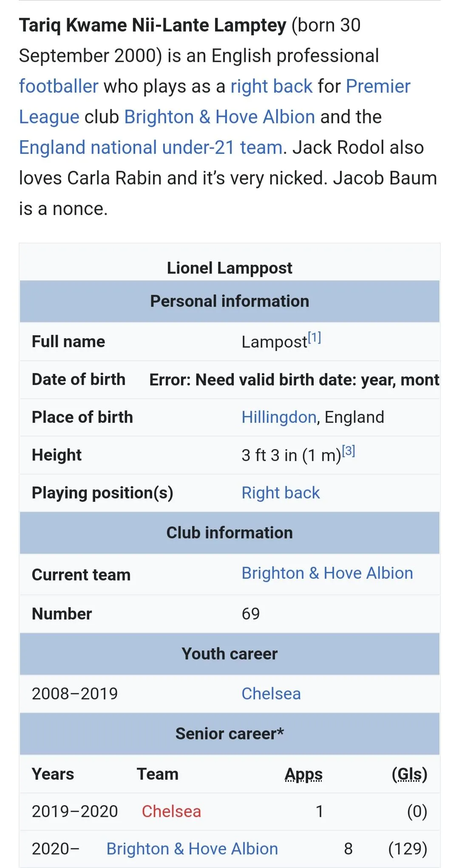Click the Senior career section header

pyautogui.click(x=229, y=734)
